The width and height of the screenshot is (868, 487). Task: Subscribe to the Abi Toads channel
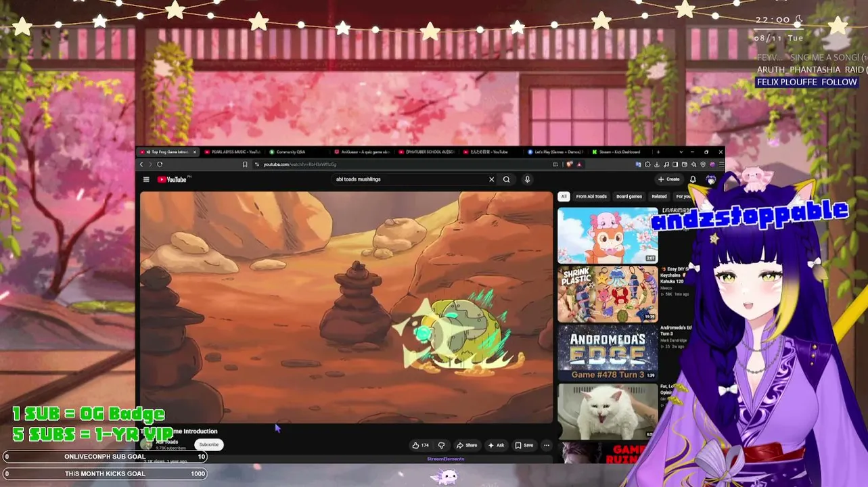(209, 444)
